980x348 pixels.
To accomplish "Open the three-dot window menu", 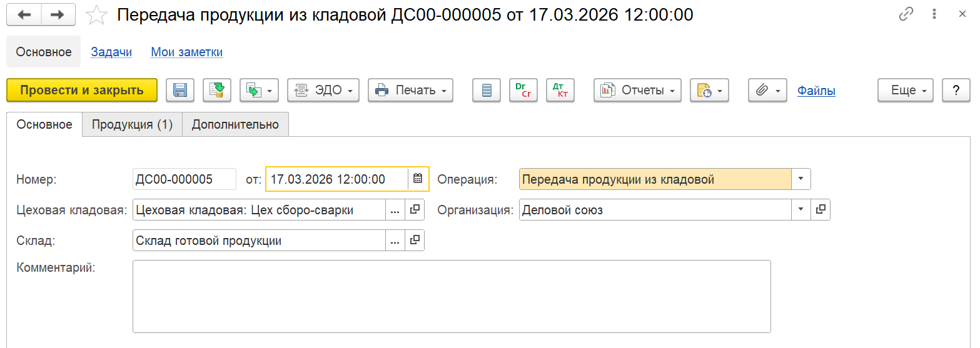I will tap(934, 14).
